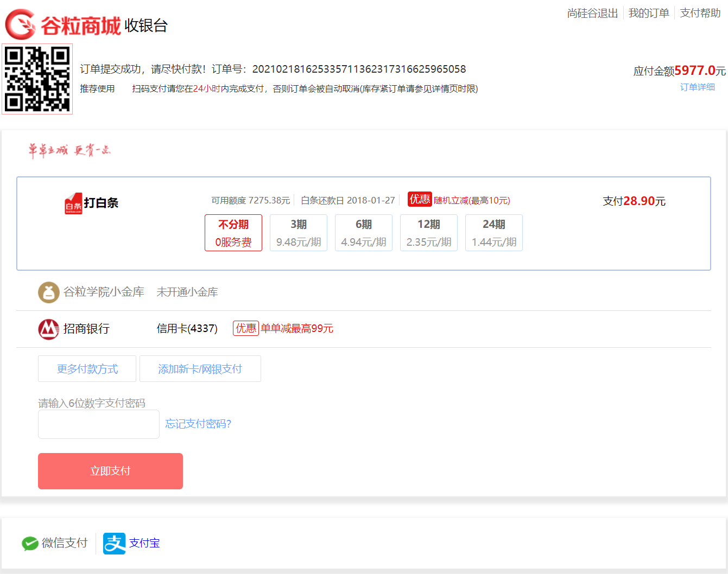Click the 忘记支付密码? link
Screen dimensions: 728x574
pos(198,424)
